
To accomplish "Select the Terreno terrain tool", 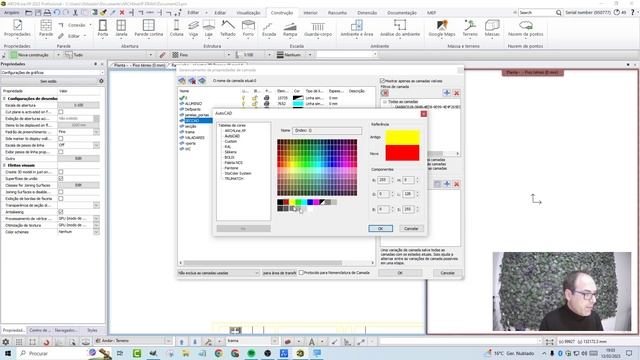I will 470,28.
